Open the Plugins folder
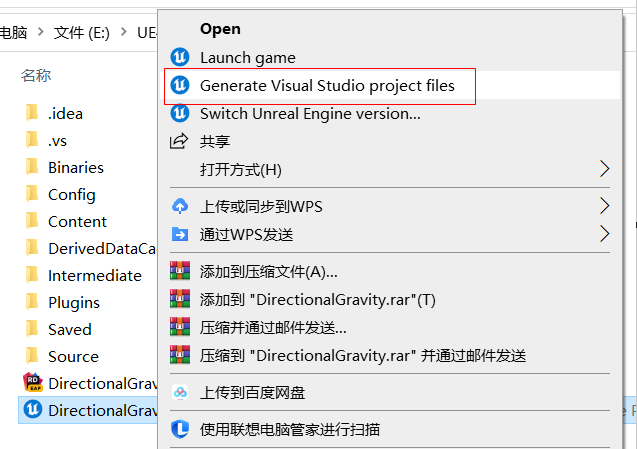The height and width of the screenshot is (449, 637). tap(74, 302)
